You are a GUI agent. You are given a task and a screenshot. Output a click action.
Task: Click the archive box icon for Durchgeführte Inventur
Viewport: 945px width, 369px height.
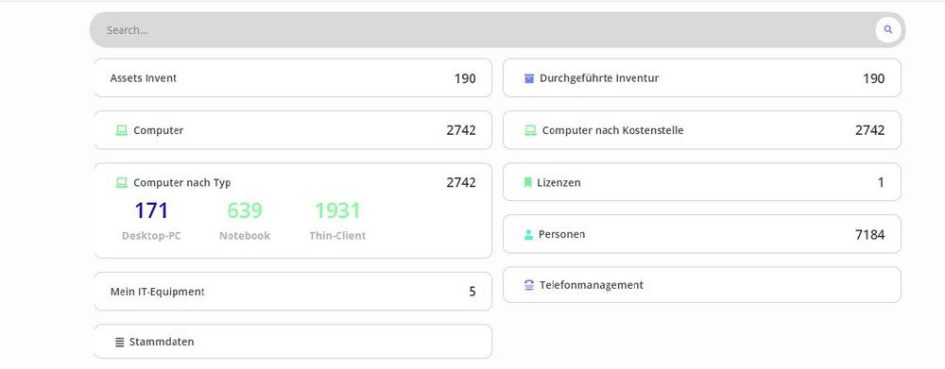[529, 78]
